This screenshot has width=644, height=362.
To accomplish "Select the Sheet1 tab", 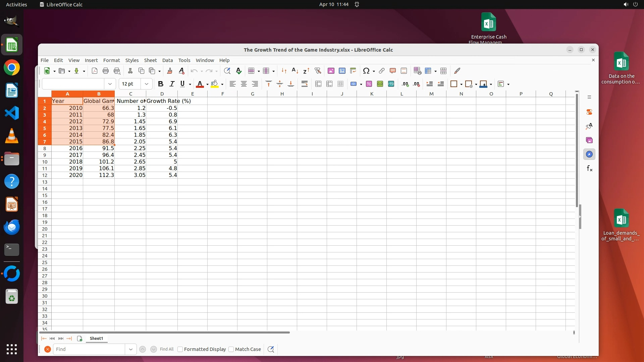I will pos(96,339).
